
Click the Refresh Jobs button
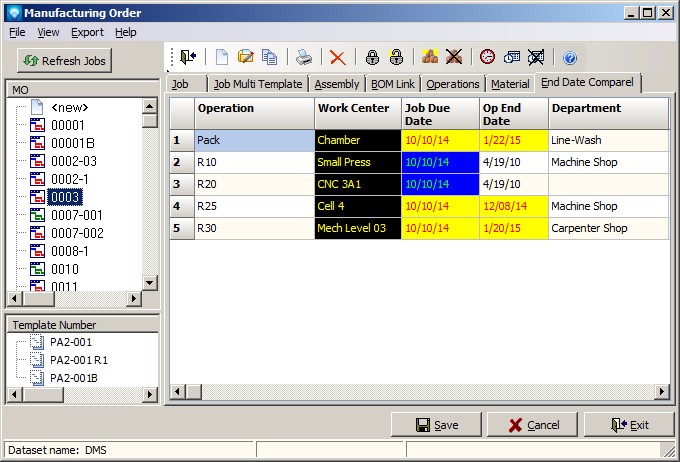point(65,61)
